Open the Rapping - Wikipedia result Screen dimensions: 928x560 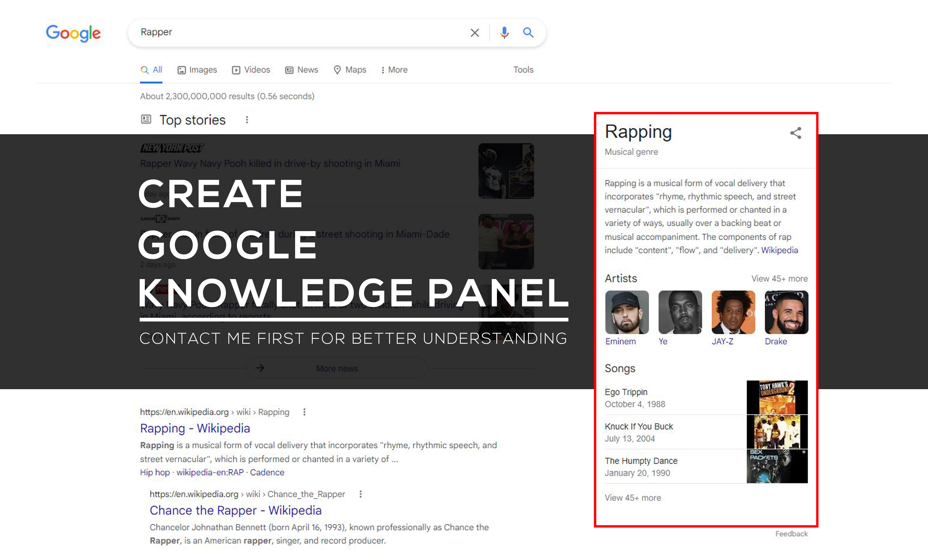pyautogui.click(x=195, y=428)
